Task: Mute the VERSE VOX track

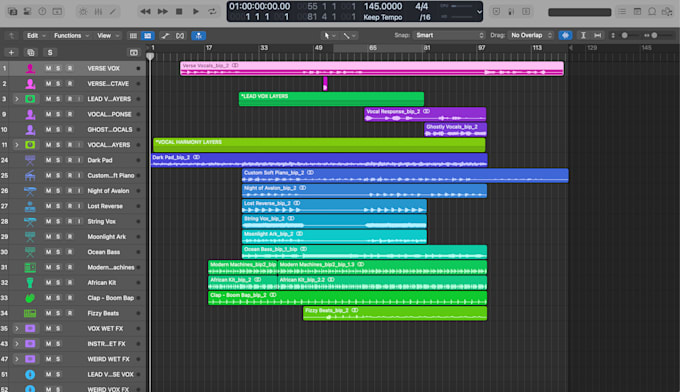Action: tap(48, 69)
